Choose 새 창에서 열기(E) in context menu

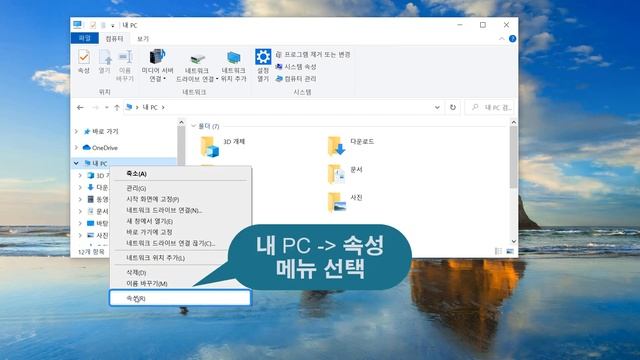(180, 221)
